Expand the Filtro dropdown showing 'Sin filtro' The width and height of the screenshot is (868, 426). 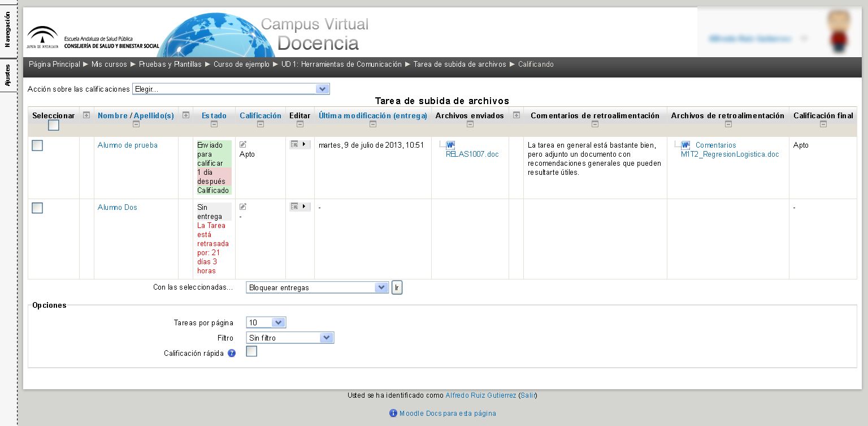click(x=290, y=338)
